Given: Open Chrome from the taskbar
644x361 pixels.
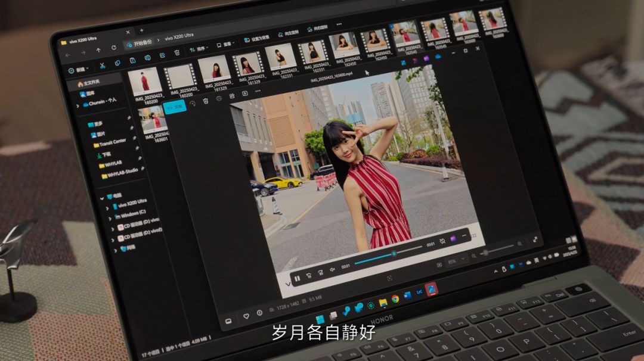Looking at the screenshot, I should click(395, 299).
